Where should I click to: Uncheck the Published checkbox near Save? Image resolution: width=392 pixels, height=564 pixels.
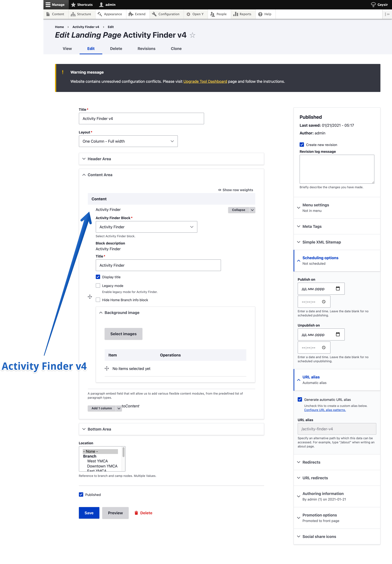click(x=81, y=494)
